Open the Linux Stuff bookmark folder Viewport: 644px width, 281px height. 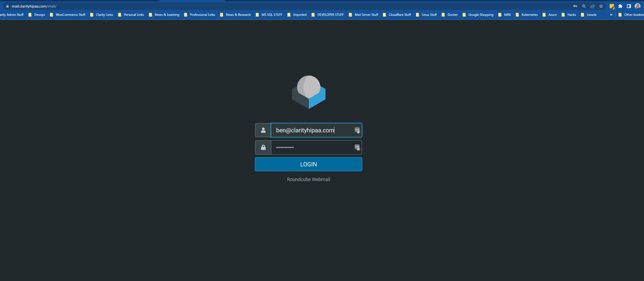[x=426, y=15]
